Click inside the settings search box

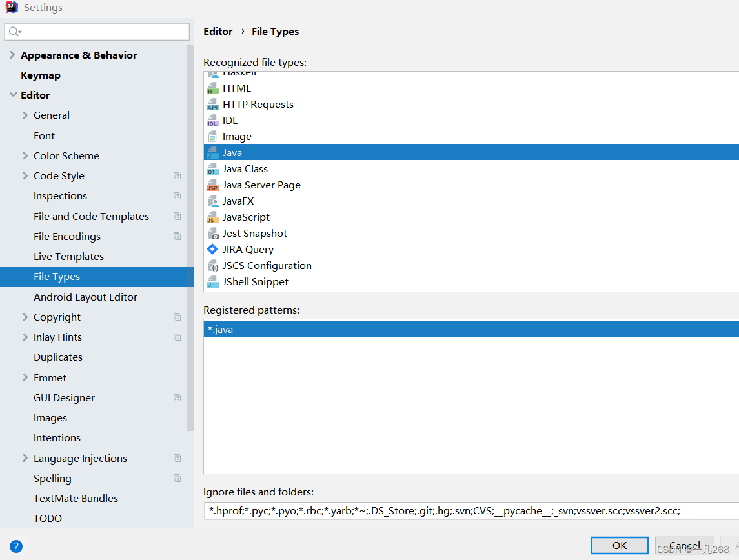(97, 31)
